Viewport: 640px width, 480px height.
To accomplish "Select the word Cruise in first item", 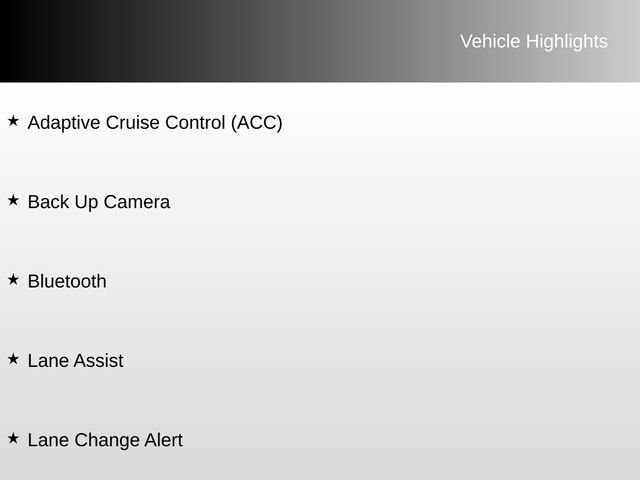I will (133, 122).
